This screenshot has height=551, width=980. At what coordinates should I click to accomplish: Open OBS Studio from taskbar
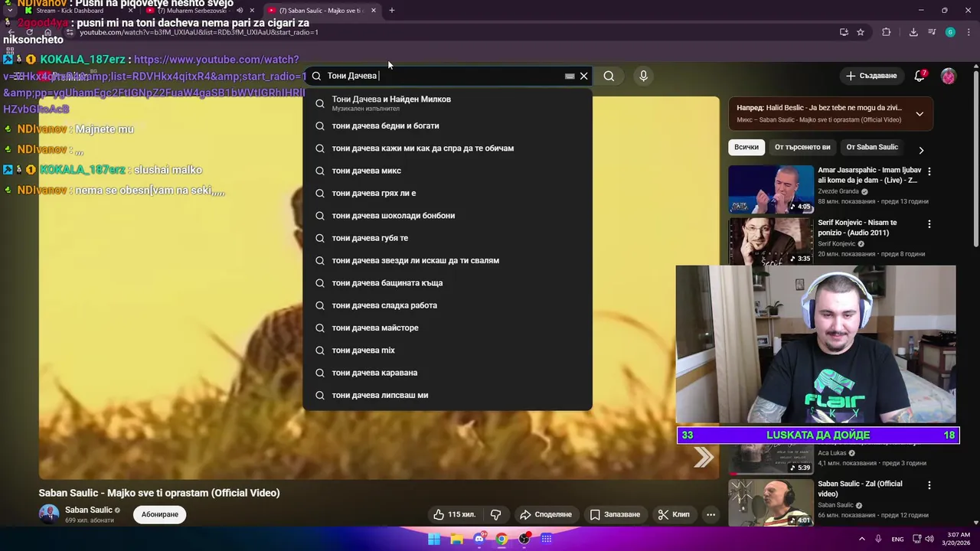click(x=524, y=539)
